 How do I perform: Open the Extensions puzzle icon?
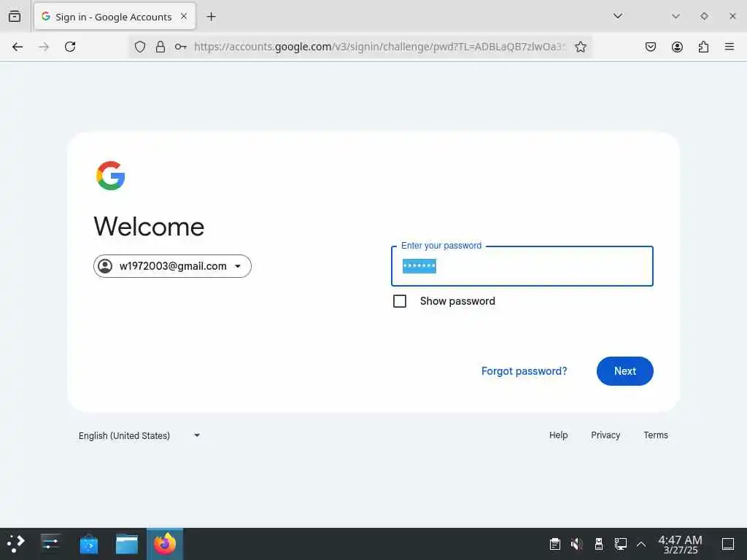(703, 47)
